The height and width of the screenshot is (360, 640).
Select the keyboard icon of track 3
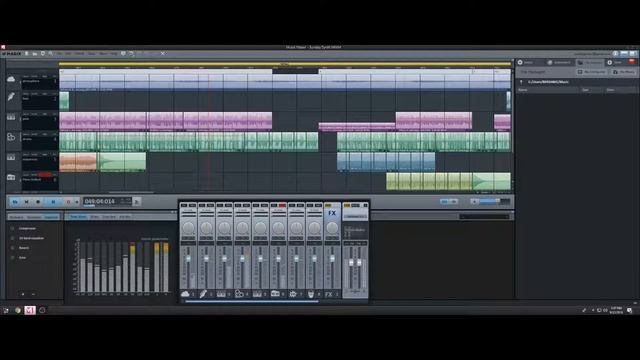click(x=11, y=117)
